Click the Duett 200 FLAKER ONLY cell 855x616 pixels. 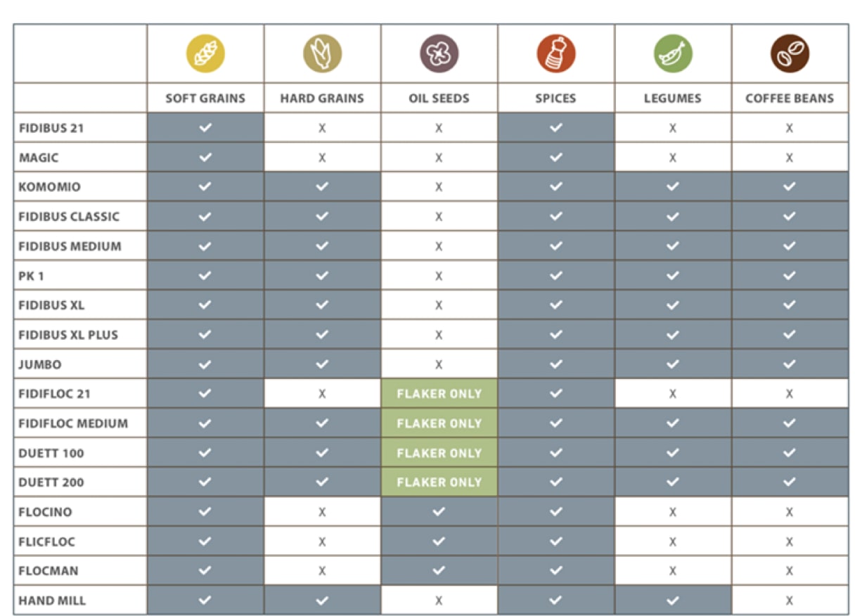(x=439, y=482)
